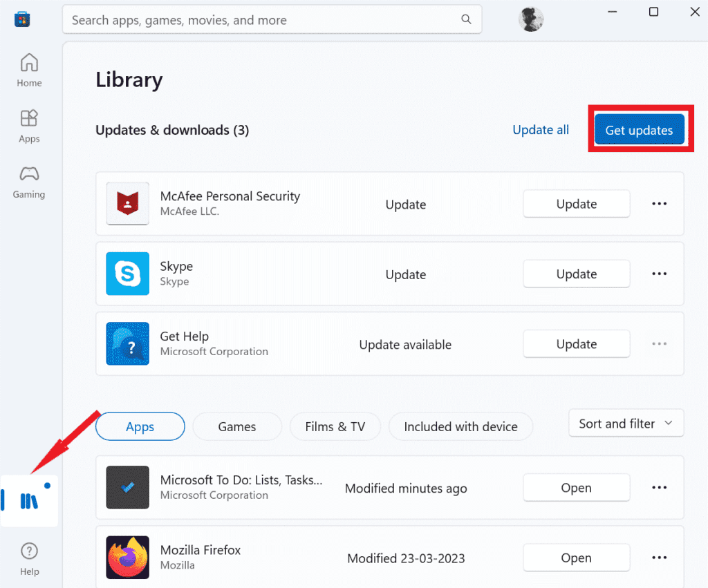Show Included with device items
This screenshot has width=708, height=588.
pyautogui.click(x=460, y=426)
